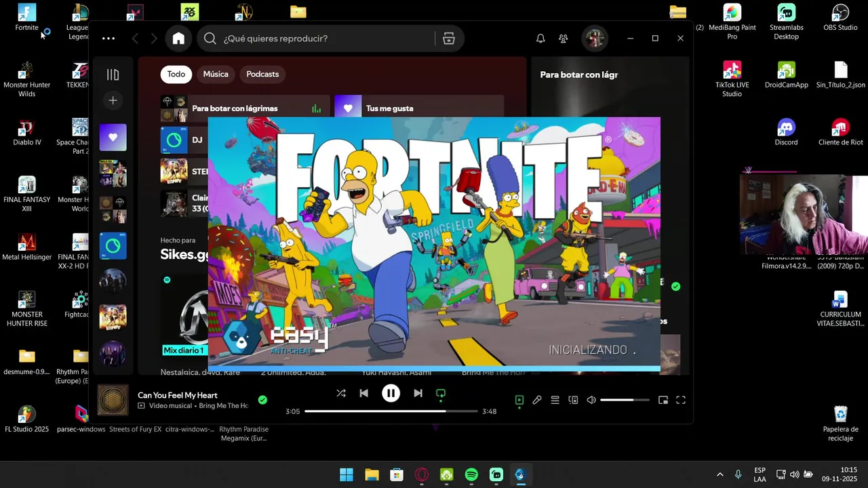The image size is (868, 488).
Task: Select Streamlabs Desktop icon
Action: (x=786, y=22)
